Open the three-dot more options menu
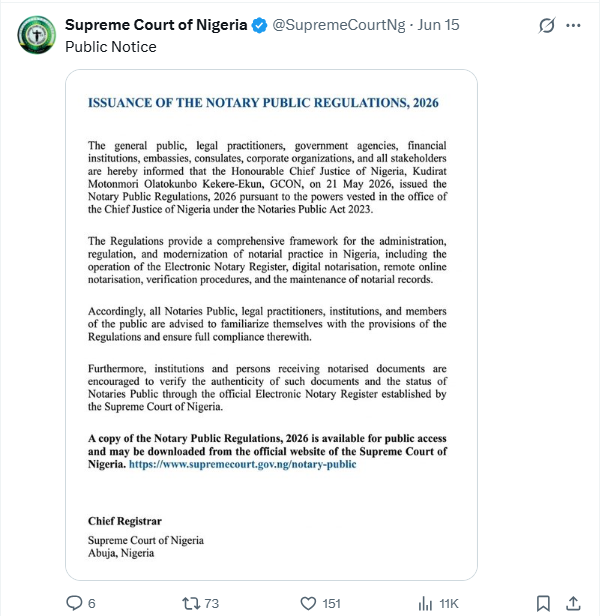The width and height of the screenshot is (601, 616). [573, 26]
